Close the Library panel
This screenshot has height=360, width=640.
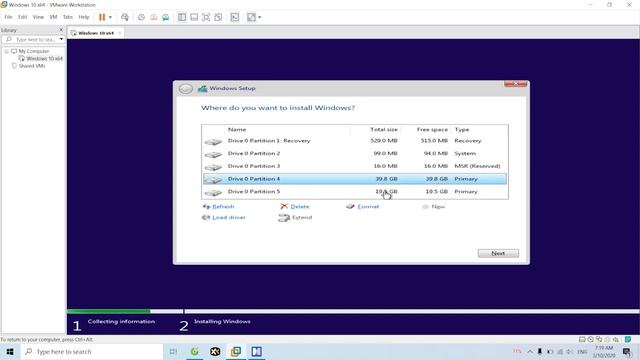coord(61,30)
